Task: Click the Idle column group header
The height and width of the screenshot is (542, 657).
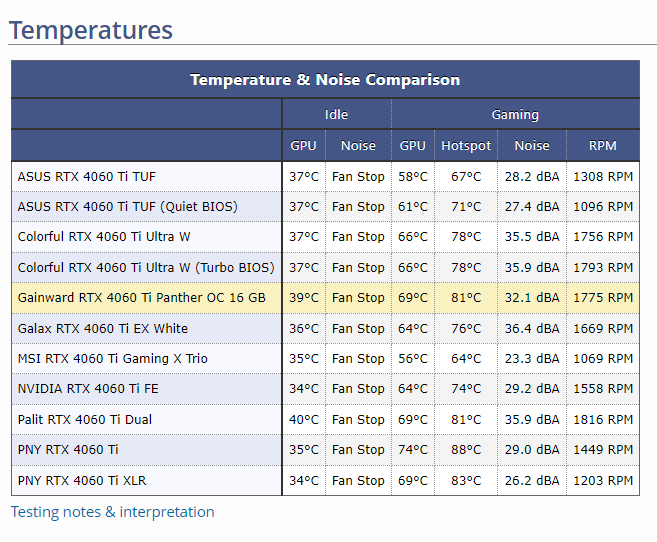Action: 336,115
